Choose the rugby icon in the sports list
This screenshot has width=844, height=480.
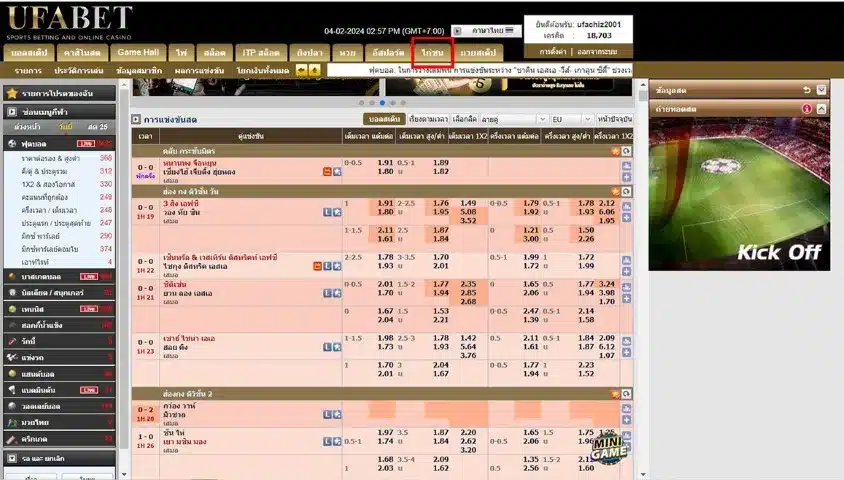(x=12, y=341)
